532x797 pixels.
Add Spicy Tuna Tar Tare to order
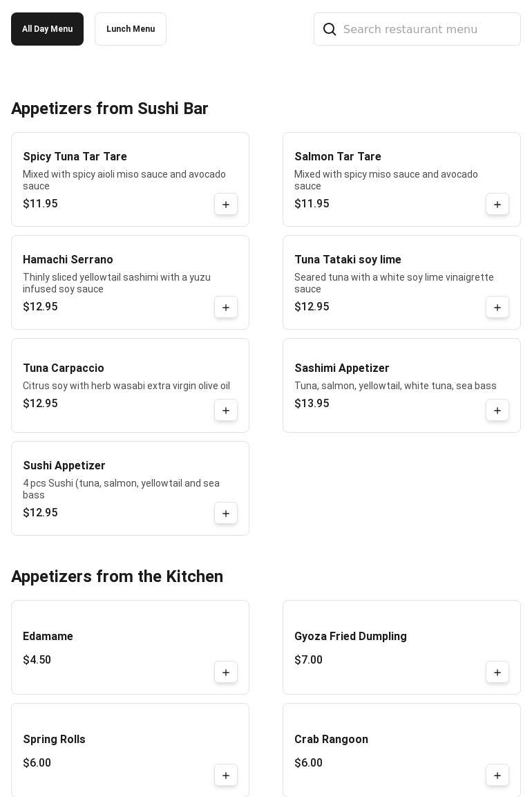tap(226, 204)
